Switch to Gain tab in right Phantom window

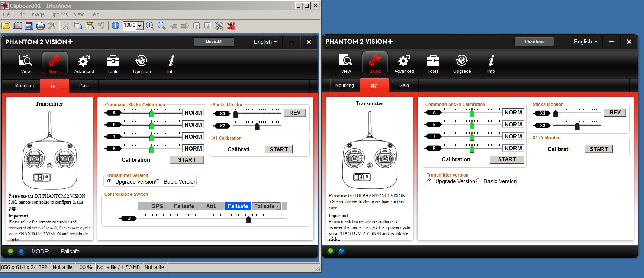404,85
